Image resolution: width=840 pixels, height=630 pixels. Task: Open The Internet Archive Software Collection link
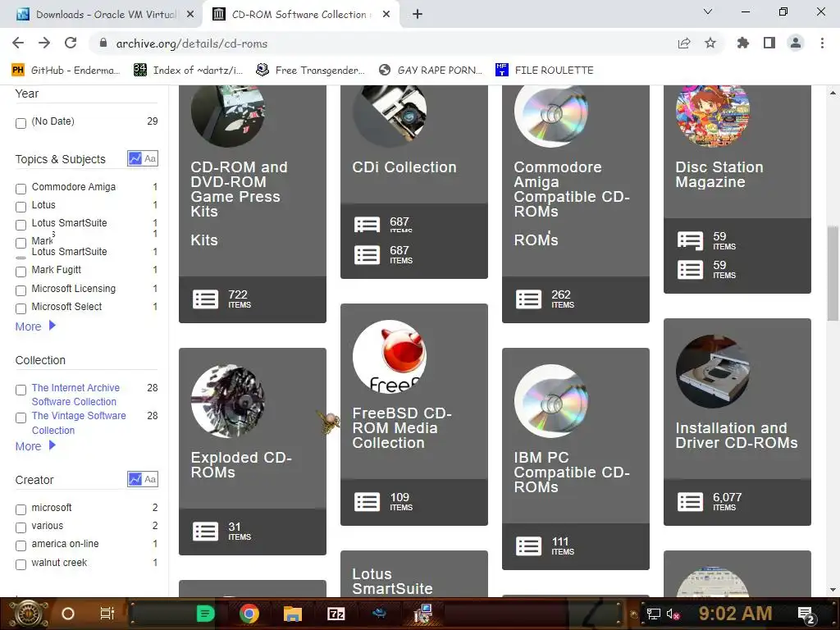[x=75, y=395]
